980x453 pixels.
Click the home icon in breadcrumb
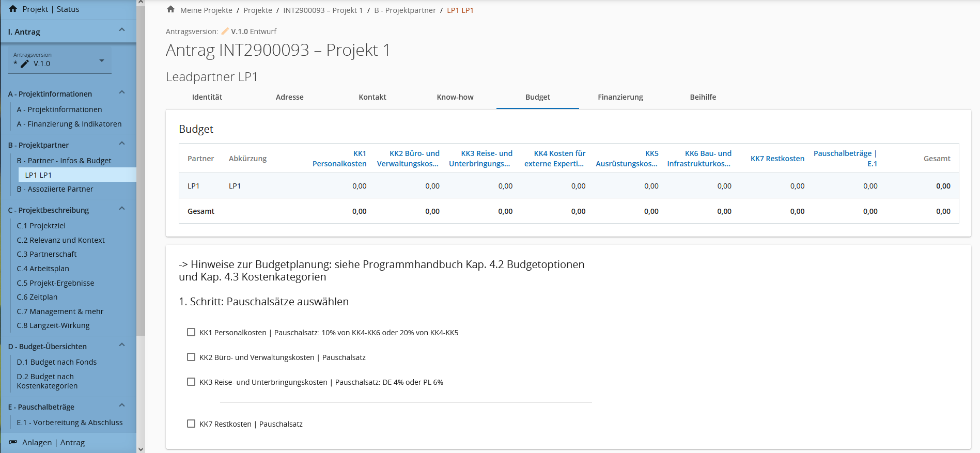tap(171, 10)
